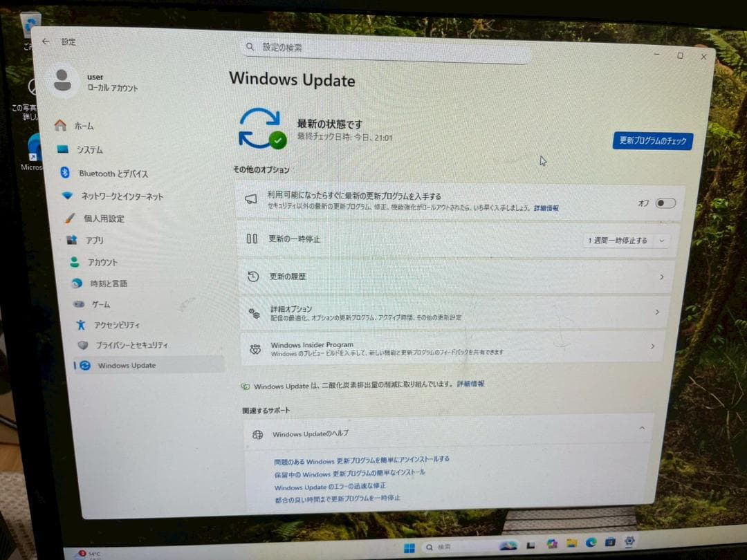Open the 1週間一時停止する dropdown arrow
747x560 pixels.
click(x=661, y=241)
